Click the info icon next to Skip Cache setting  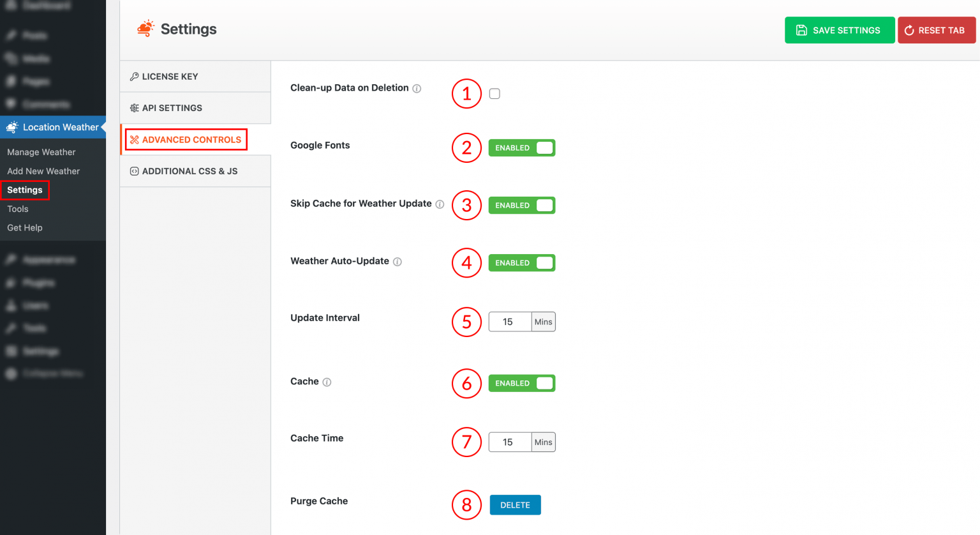(440, 204)
